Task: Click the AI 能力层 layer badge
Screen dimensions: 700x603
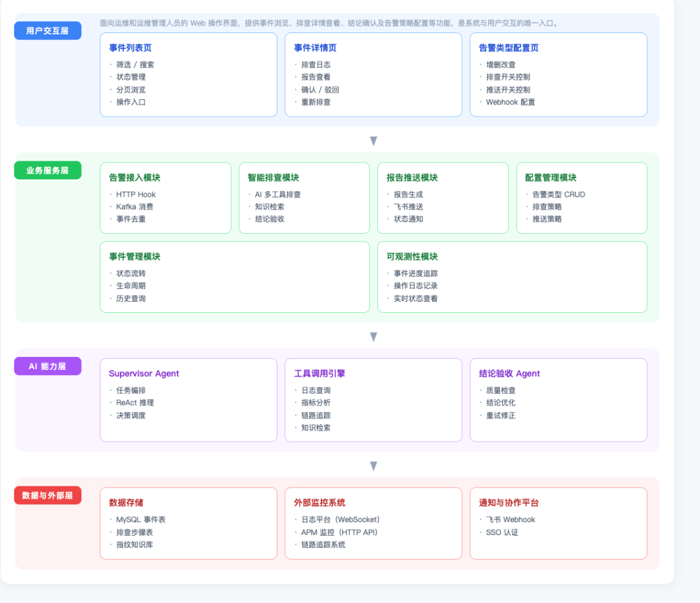Action: click(48, 366)
